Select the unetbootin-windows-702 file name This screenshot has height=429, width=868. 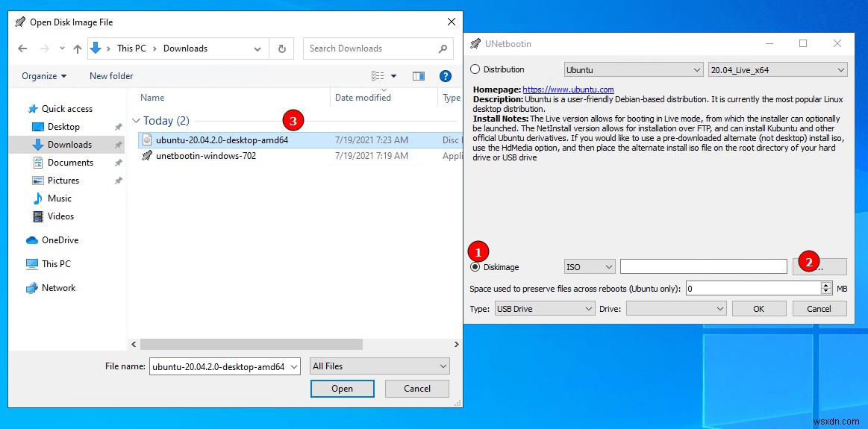(x=206, y=156)
